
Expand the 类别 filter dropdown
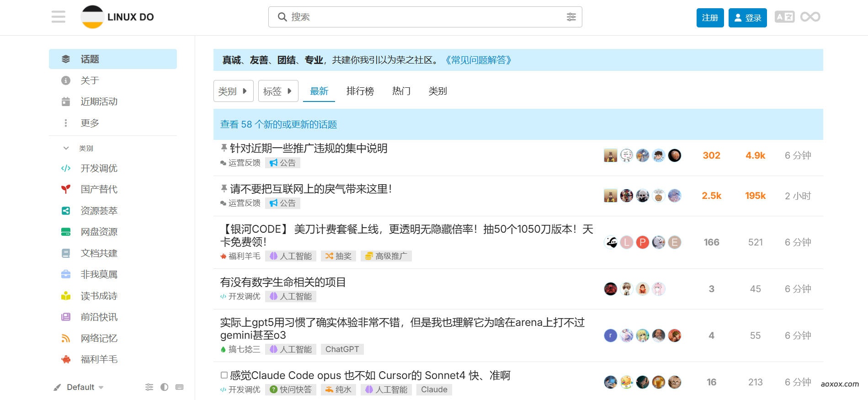(233, 91)
